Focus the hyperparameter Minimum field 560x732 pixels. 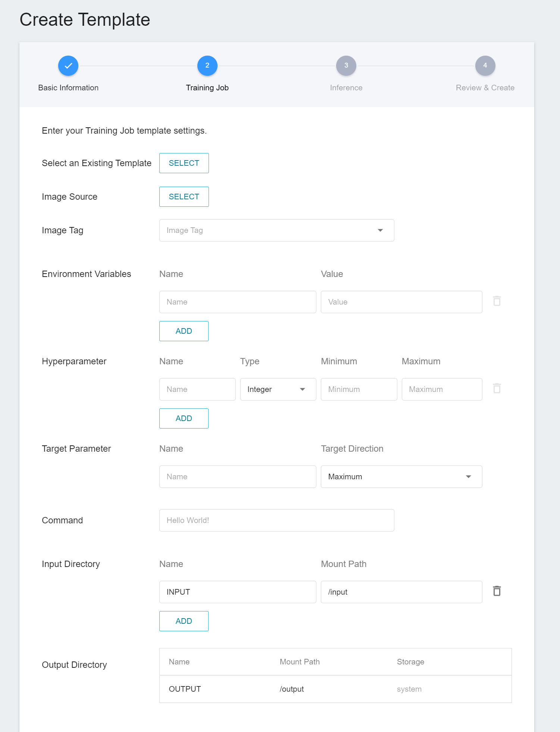(359, 389)
